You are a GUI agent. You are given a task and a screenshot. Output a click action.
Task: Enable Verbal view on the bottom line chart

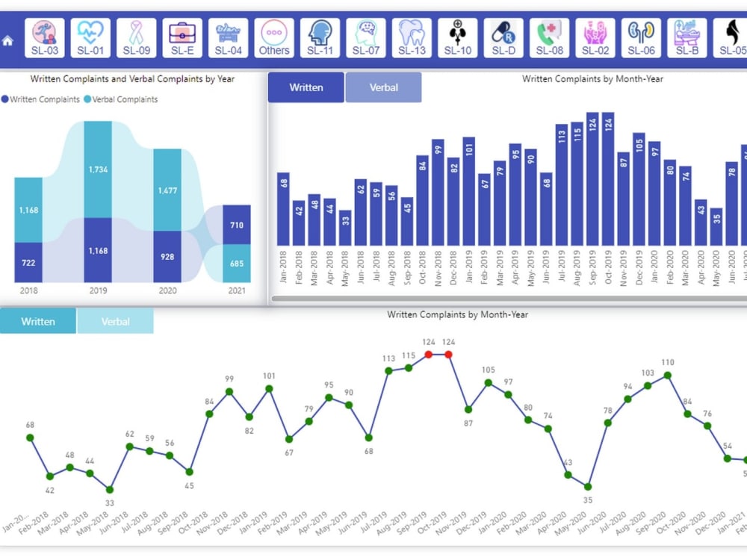tap(116, 321)
